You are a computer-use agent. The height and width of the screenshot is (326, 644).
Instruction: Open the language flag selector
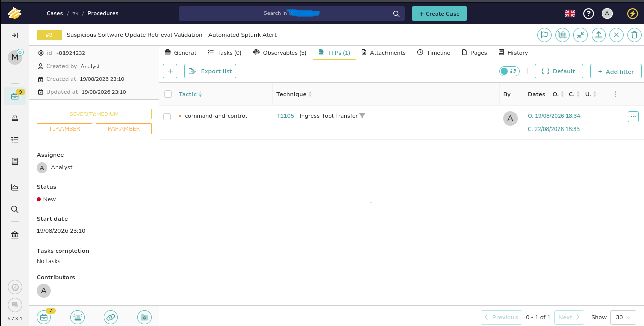pos(570,14)
